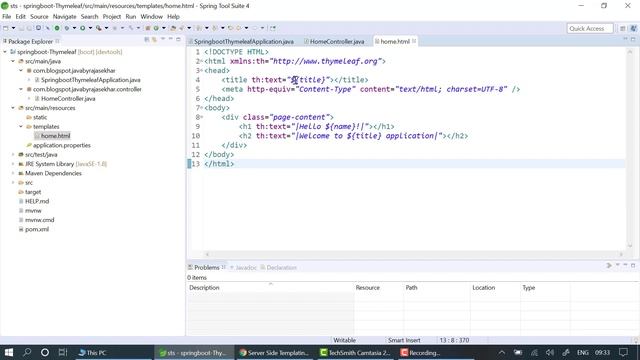The height and width of the screenshot is (360, 640).
Task: Expand the src/test/java folder
Action: [x=13, y=155]
